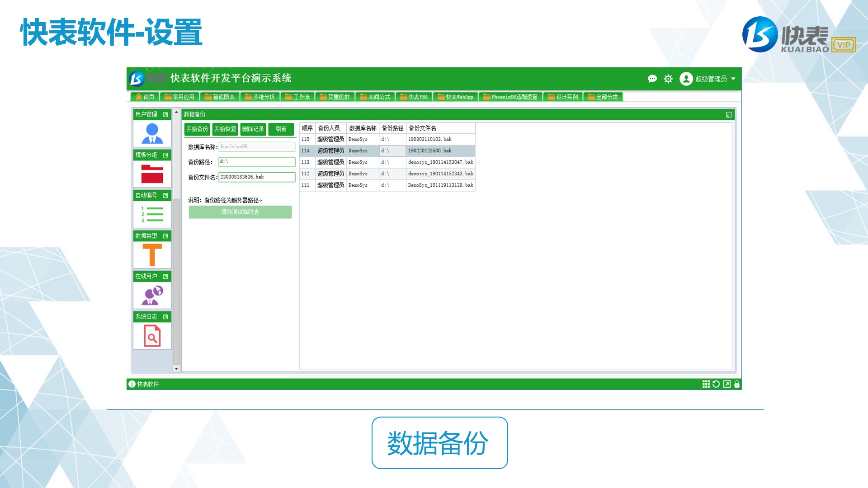Screen dimensions: 868x488
Task: Open the 用户管理 user icon tile
Action: point(152,133)
